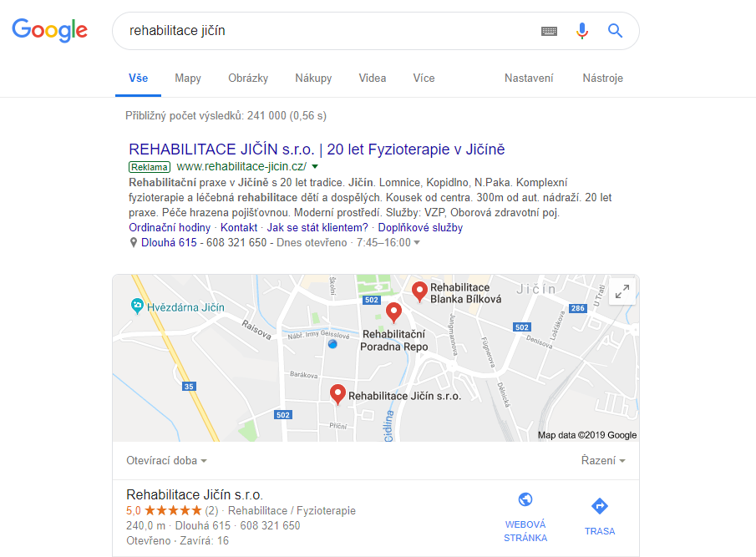The height and width of the screenshot is (557, 756).
Task: Open the Více menu
Action: (x=424, y=78)
